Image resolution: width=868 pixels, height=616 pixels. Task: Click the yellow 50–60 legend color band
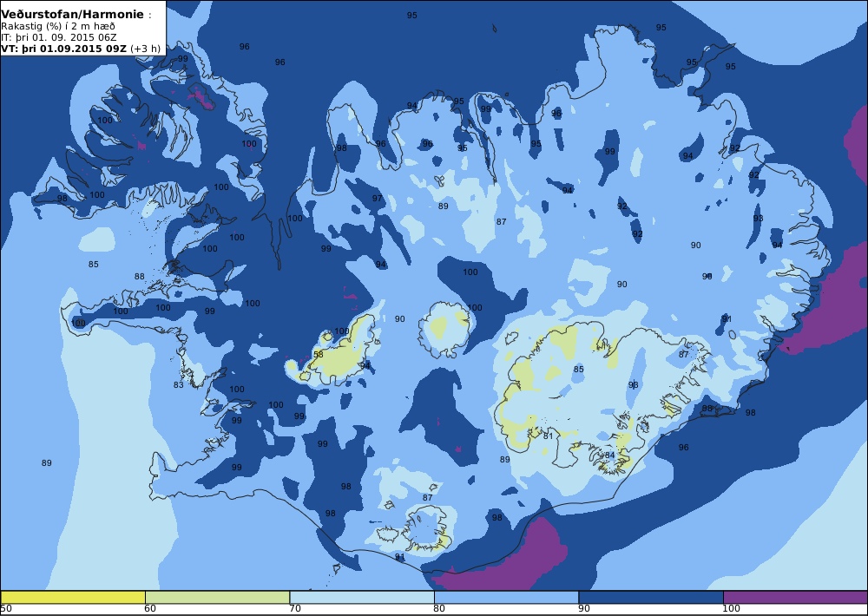[73, 597]
